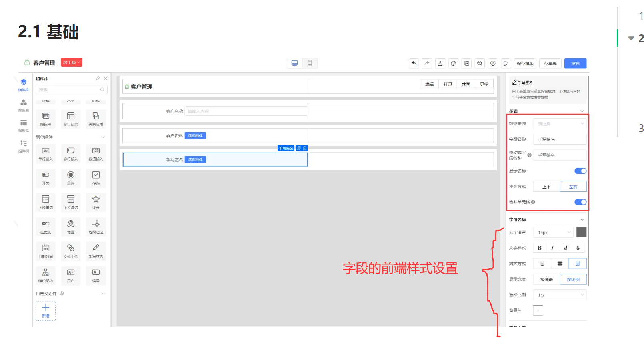This screenshot has width=644, height=338.
Task: Select the 编号 numbering component
Action: point(96,276)
